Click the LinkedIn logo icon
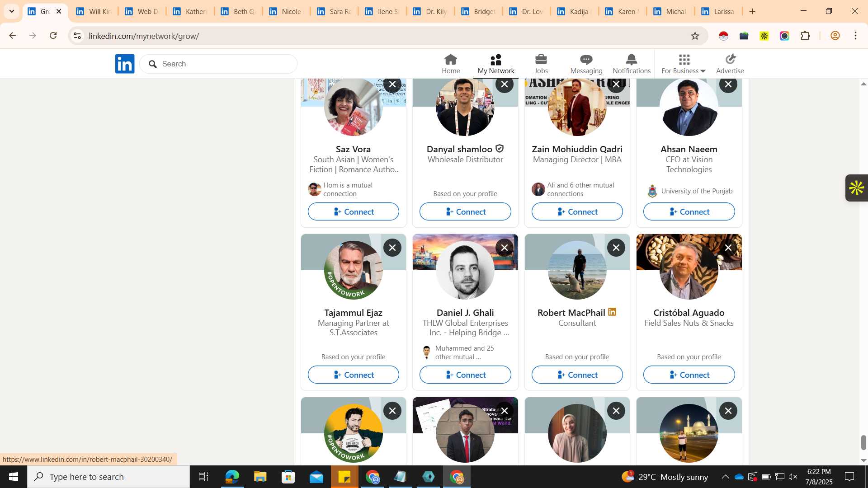The height and width of the screenshot is (488, 868). point(125,64)
